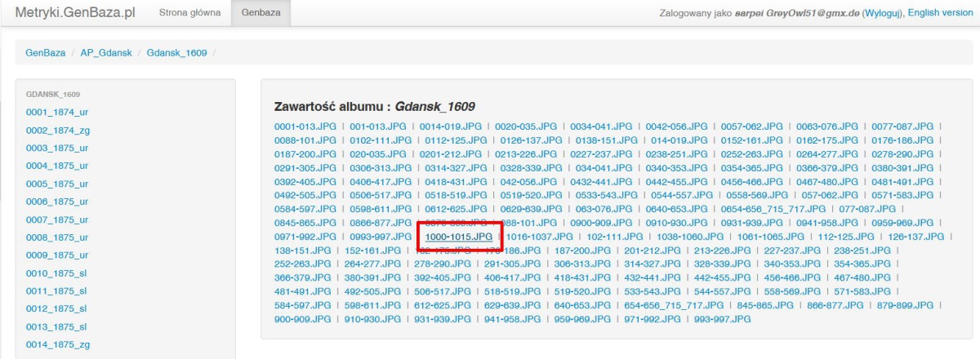Image resolution: width=980 pixels, height=359 pixels.
Task: Open the Strona główna tab
Action: point(188,13)
